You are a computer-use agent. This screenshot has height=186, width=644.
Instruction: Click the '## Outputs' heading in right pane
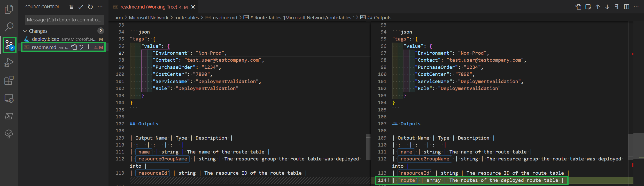[406, 124]
